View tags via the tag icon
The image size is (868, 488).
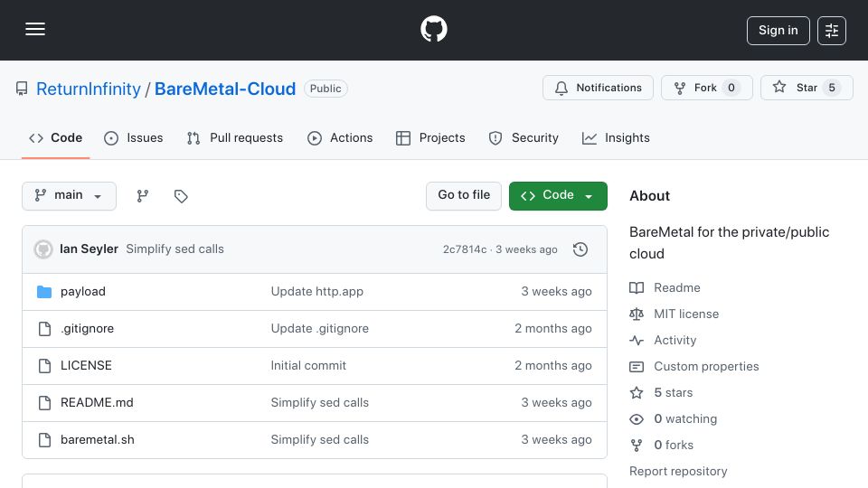point(181,196)
